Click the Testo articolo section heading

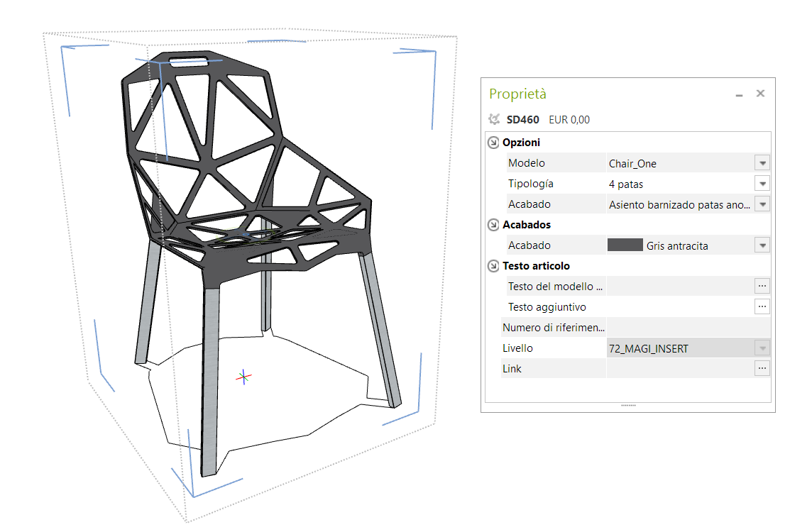click(x=536, y=266)
